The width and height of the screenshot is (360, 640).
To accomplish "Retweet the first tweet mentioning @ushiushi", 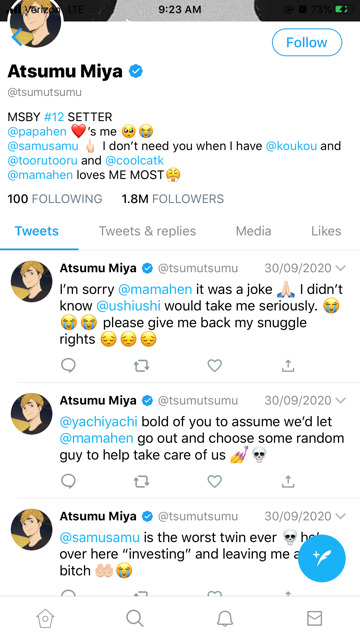I will pos(141,366).
